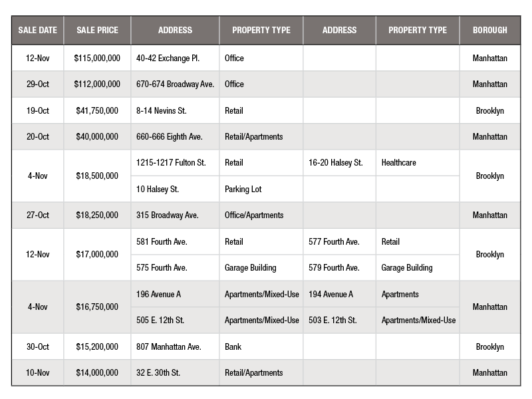Click the Bank property type cell
Viewport: 532px width, 399px height.
tap(261, 346)
